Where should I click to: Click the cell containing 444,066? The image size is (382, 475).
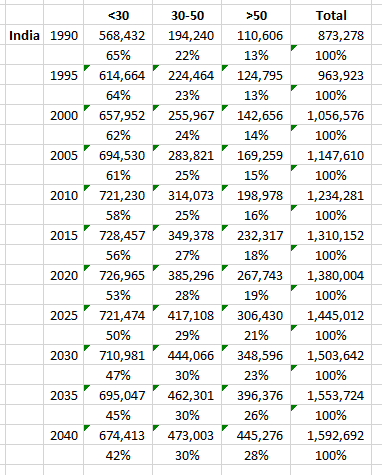[187, 355]
